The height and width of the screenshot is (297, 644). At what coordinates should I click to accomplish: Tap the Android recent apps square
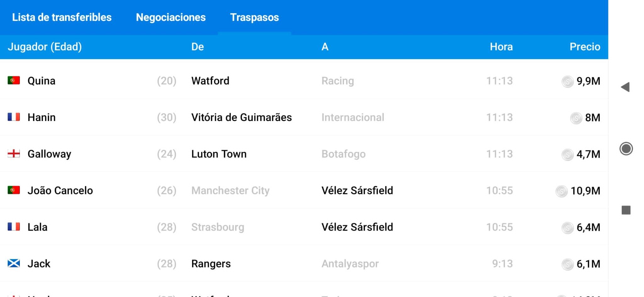point(626,210)
